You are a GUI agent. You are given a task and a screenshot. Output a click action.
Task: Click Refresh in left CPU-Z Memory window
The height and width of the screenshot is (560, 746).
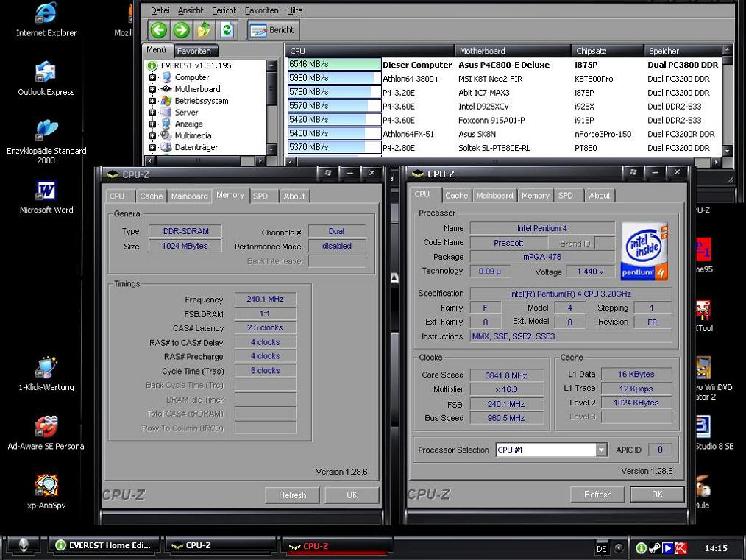point(293,495)
